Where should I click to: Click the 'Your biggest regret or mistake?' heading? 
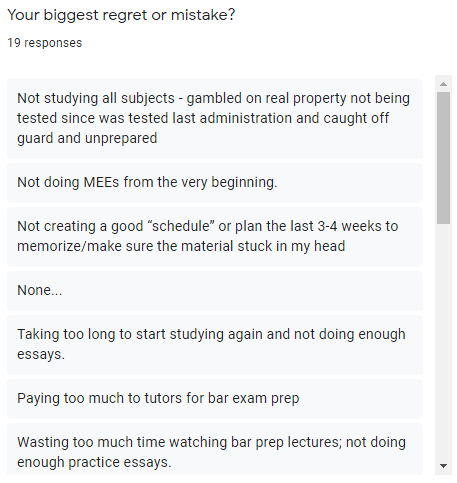pos(121,15)
